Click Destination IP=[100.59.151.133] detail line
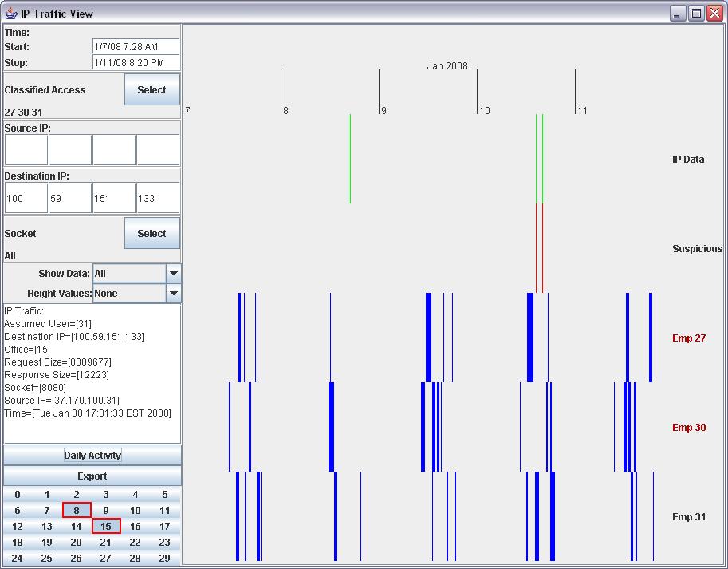The height and width of the screenshot is (569, 728). tap(74, 336)
